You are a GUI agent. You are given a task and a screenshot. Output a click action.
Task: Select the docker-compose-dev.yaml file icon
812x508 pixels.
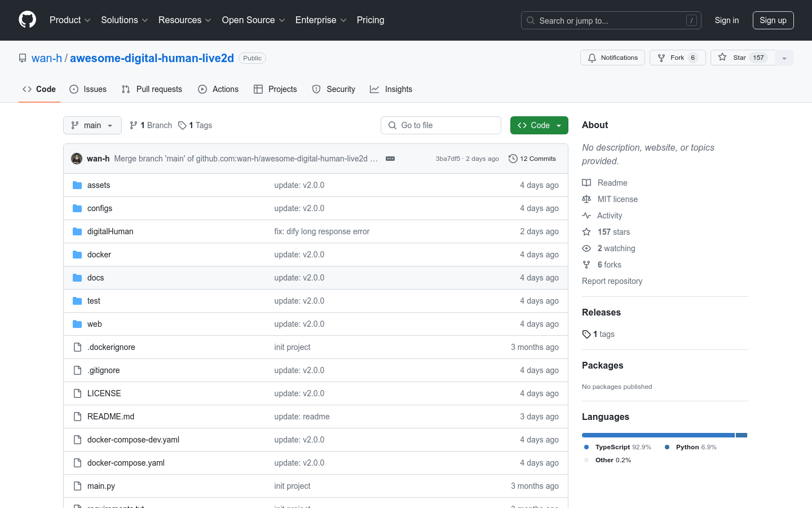pos(77,440)
